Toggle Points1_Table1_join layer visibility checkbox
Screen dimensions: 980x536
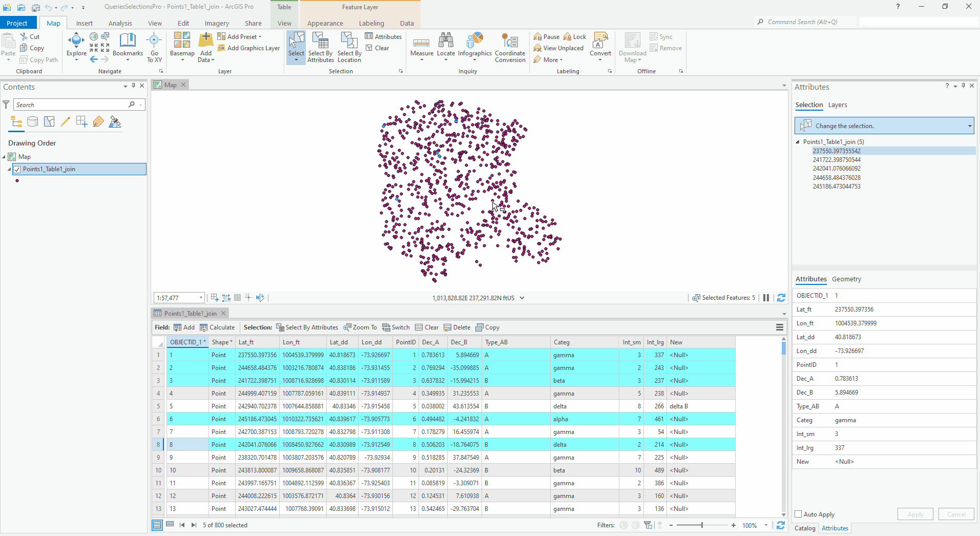coord(17,169)
